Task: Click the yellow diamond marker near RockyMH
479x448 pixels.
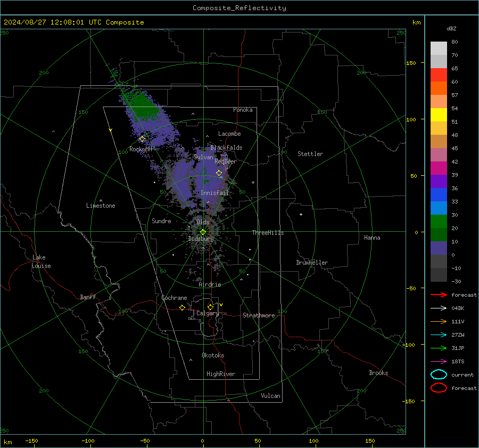Action: coord(142,139)
